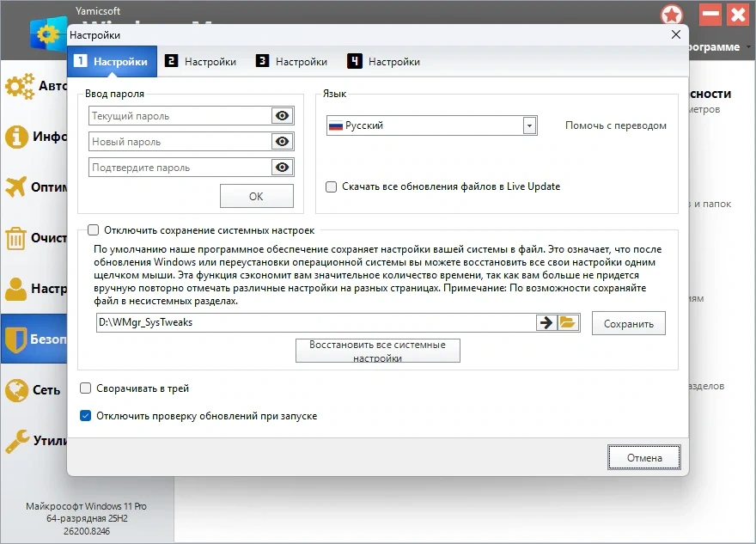Viewport: 756px width, 544px height.
Task: Open the Information sidebar icon
Action: coord(16,137)
